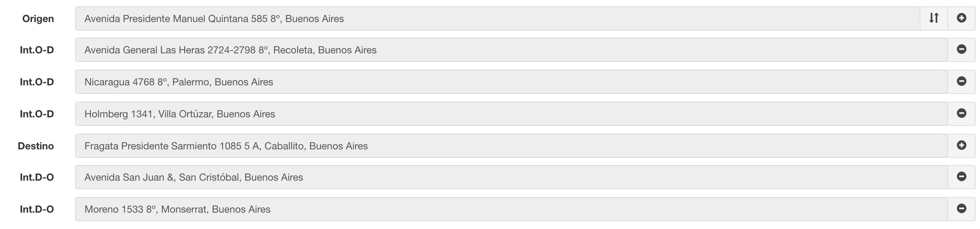This screenshot has width=980, height=229.
Task: Click plus icon beside Origen address
Action: coord(961,18)
